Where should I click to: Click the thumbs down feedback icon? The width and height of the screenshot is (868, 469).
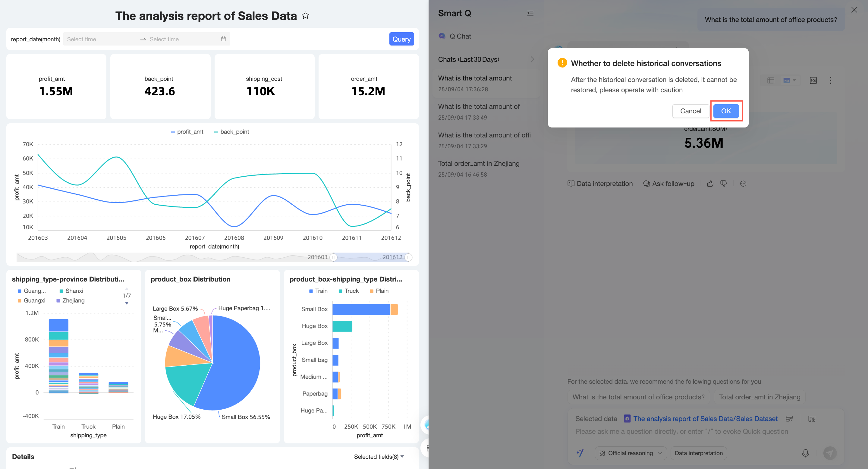tap(723, 184)
